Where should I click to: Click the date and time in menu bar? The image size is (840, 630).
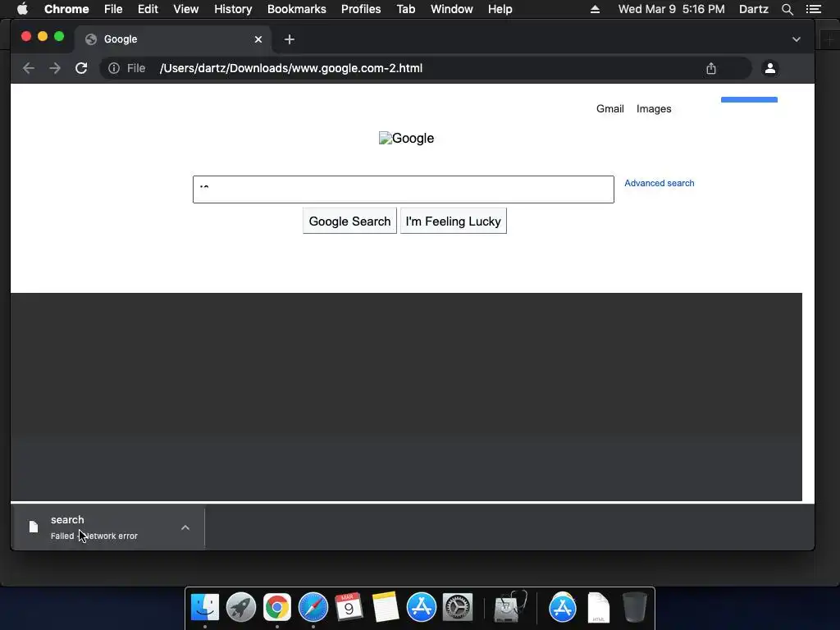click(671, 9)
